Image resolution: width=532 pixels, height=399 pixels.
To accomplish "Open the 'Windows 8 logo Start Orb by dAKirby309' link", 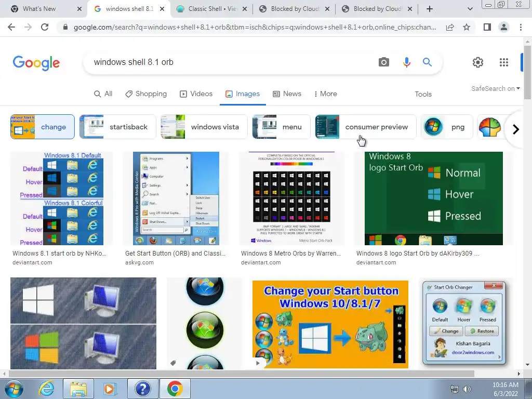I will pos(418,254).
